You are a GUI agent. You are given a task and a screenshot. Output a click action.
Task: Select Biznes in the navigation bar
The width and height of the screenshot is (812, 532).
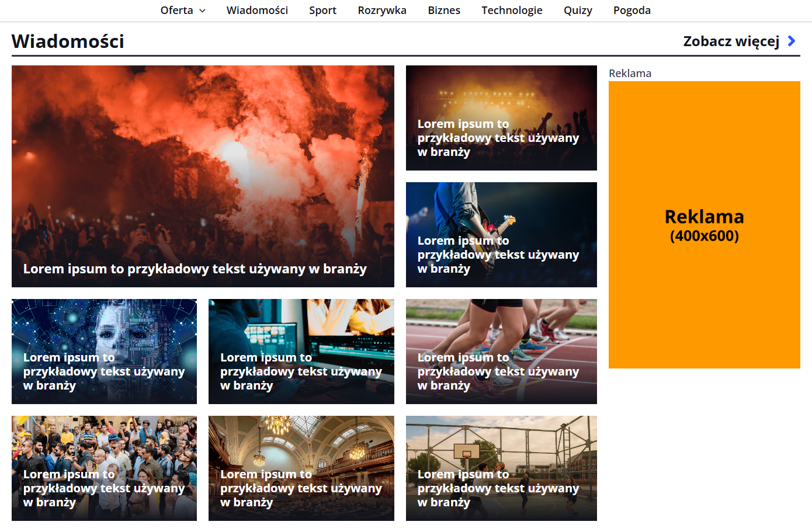pos(444,11)
